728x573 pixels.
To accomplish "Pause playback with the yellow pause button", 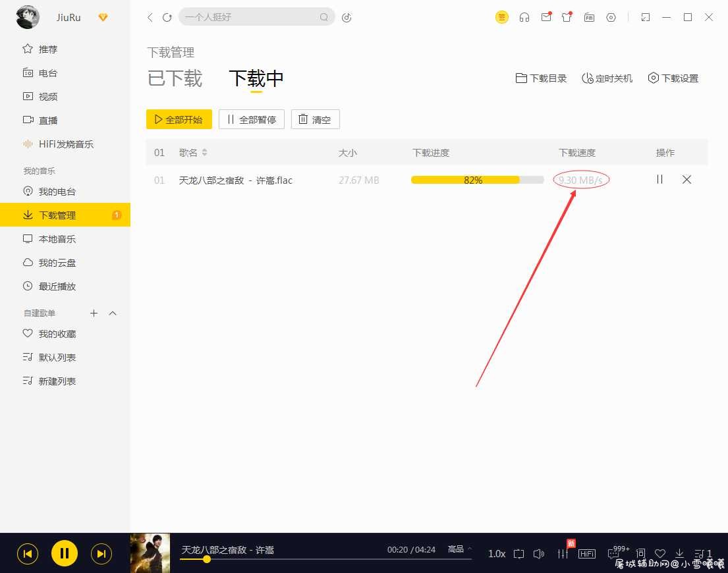I will 64,553.
